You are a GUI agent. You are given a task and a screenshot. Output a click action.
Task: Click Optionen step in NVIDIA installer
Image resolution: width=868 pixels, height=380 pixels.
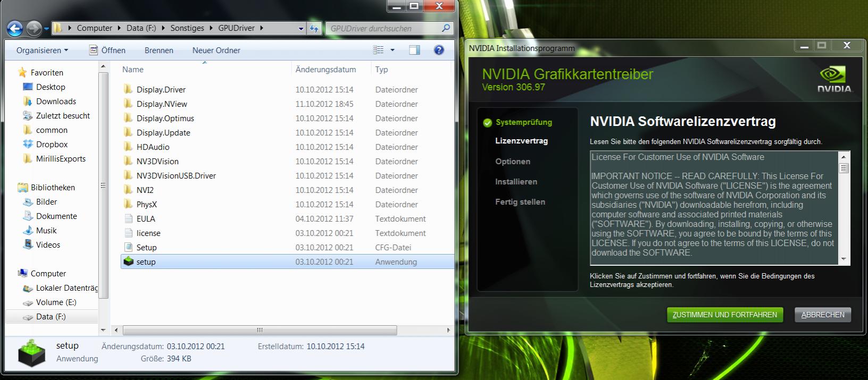pyautogui.click(x=513, y=161)
